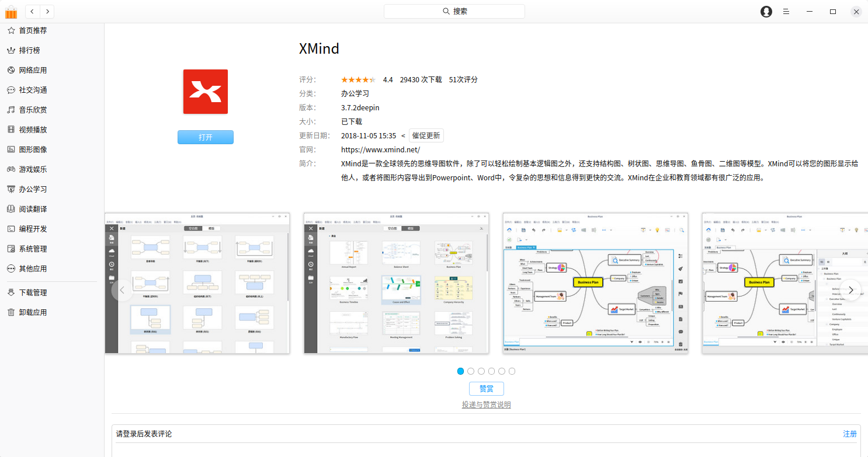Select the third carousel page dot
The width and height of the screenshot is (868, 457).
pyautogui.click(x=481, y=371)
